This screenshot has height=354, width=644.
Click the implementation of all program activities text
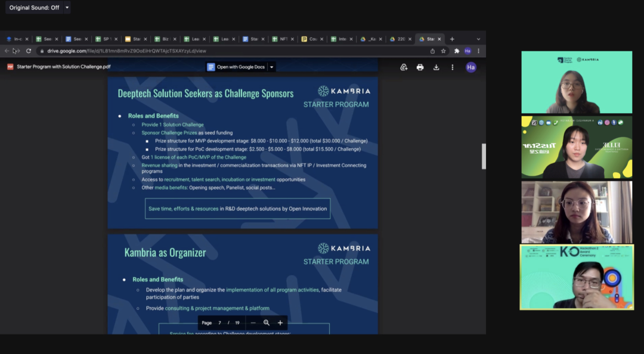pyautogui.click(x=273, y=290)
